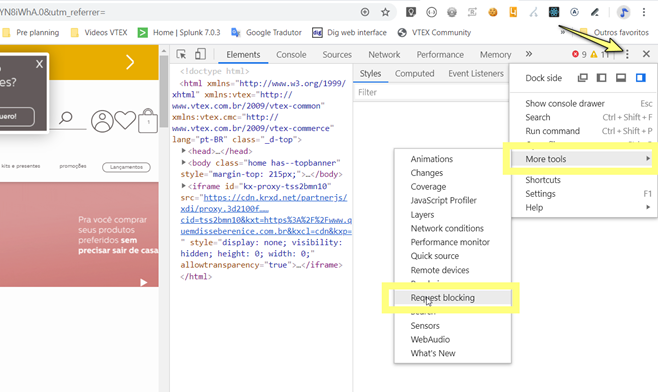The width and height of the screenshot is (658, 392).
Task: Dock DevTools to the bottom
Action: (621, 78)
